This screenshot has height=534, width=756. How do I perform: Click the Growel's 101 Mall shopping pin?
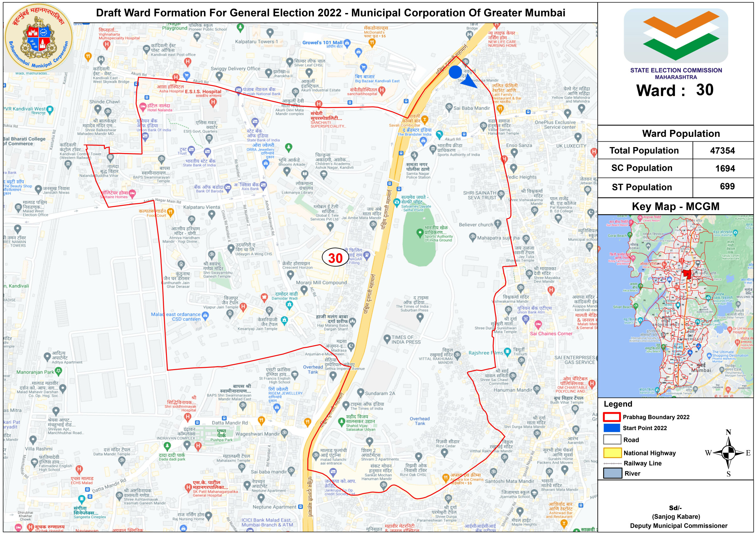pos(347,43)
